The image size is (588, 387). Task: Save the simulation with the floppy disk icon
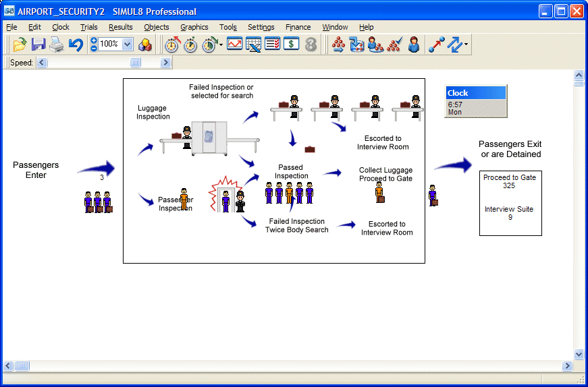(x=38, y=45)
